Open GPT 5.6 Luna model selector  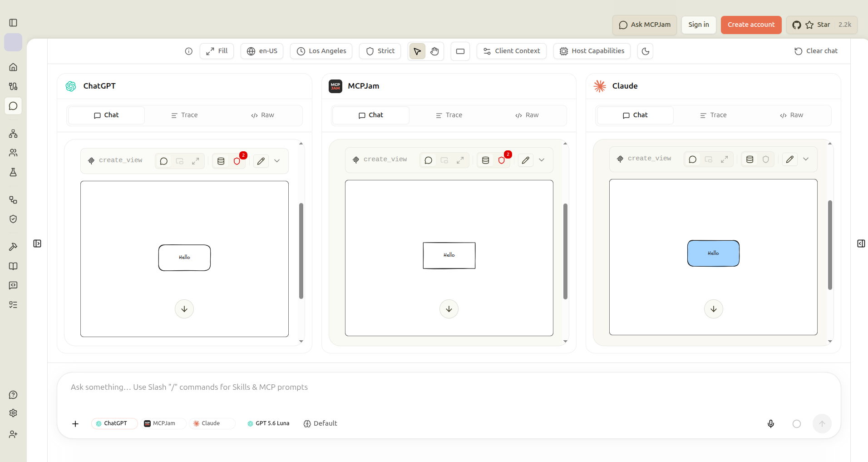[x=268, y=423]
